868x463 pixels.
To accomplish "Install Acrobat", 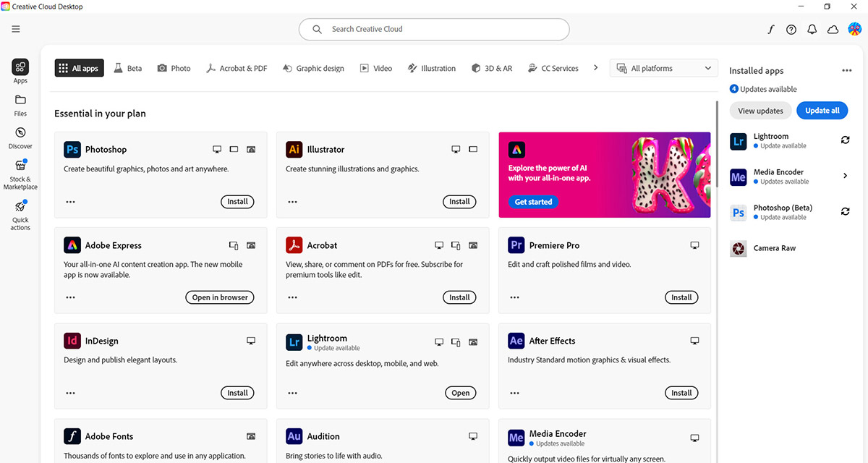I will click(x=459, y=297).
